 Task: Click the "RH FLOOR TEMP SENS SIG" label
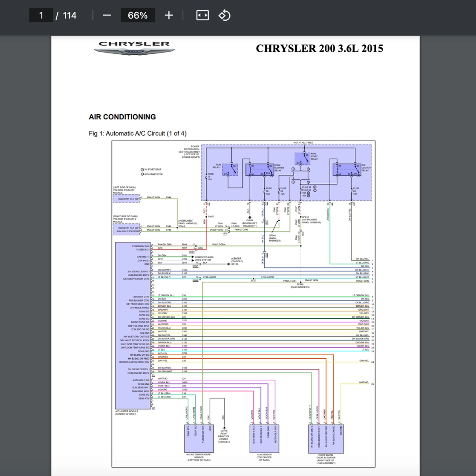click(135, 344)
